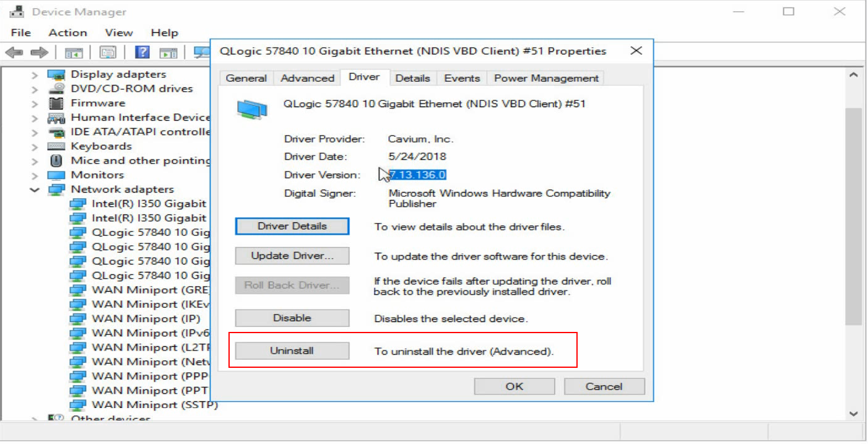Click the Update Driver... button
Screen dimensions: 868x444
(292, 256)
